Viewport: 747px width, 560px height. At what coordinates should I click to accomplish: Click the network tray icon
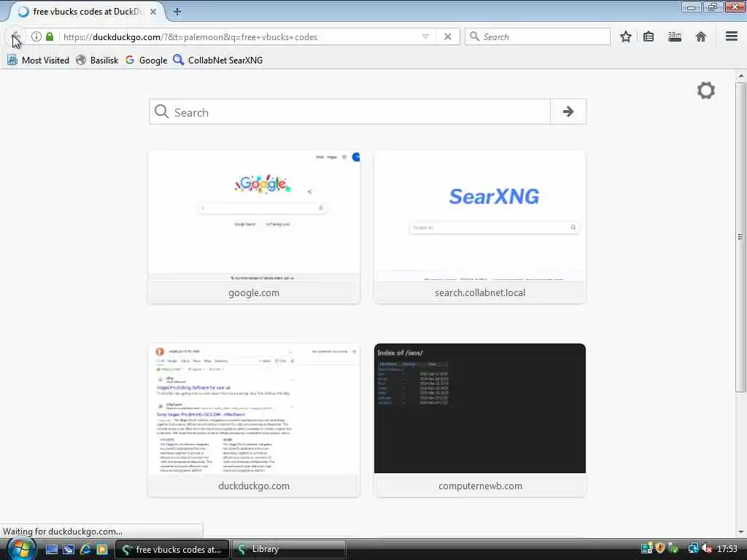click(x=693, y=548)
